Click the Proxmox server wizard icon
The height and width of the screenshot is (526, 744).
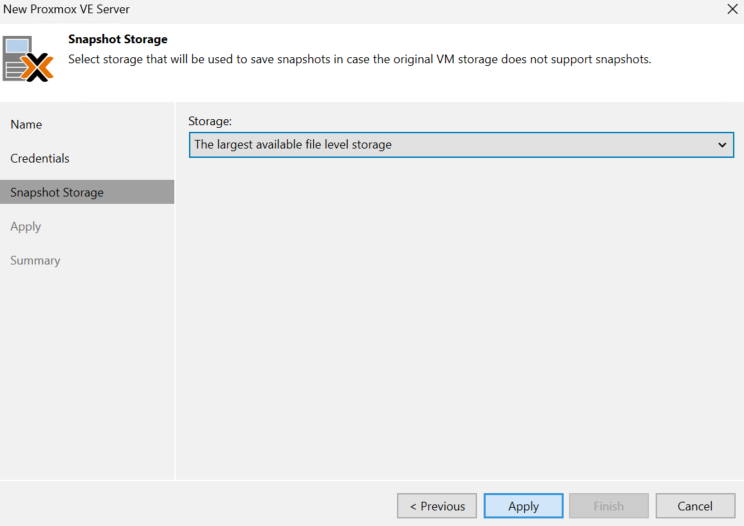tap(28, 59)
